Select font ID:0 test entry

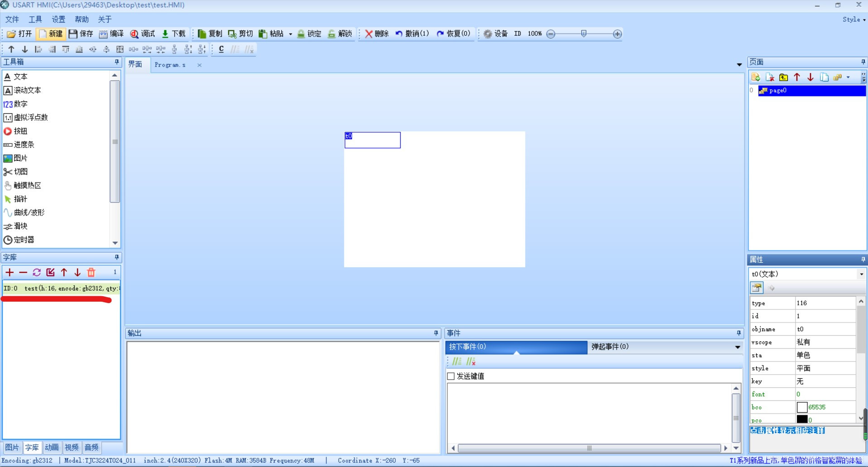[x=62, y=289]
